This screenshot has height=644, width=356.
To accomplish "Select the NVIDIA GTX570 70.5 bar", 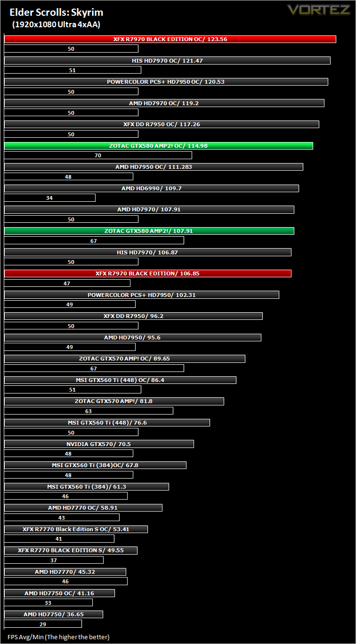I will [99, 444].
